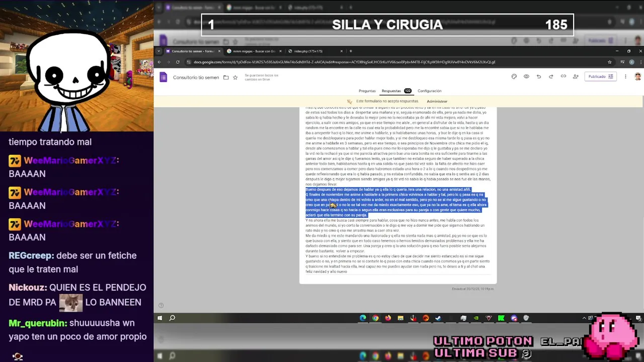Screen dimensions: 644x362
Task: Open the Windows Start menu
Action: click(x=159, y=318)
